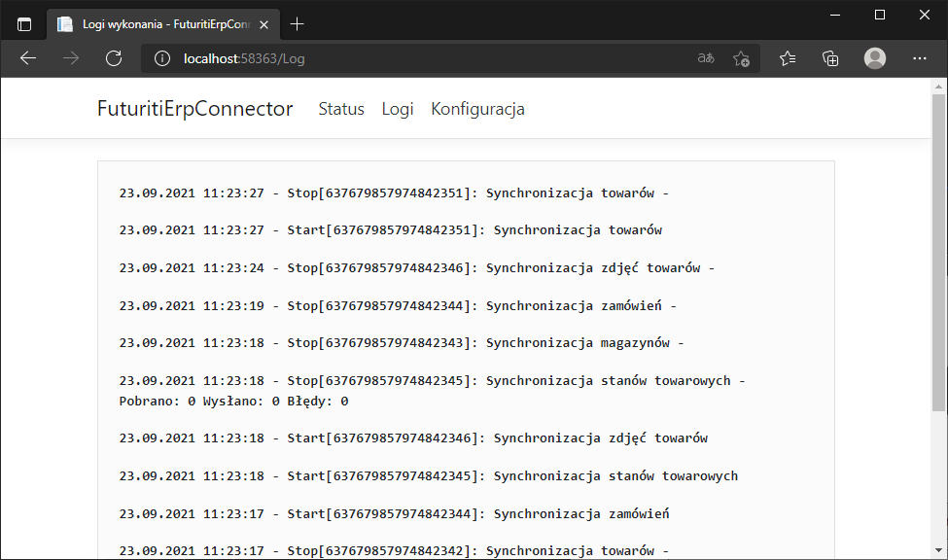Open the Status navigation link
Viewport: 948px width, 560px height.
tap(341, 109)
